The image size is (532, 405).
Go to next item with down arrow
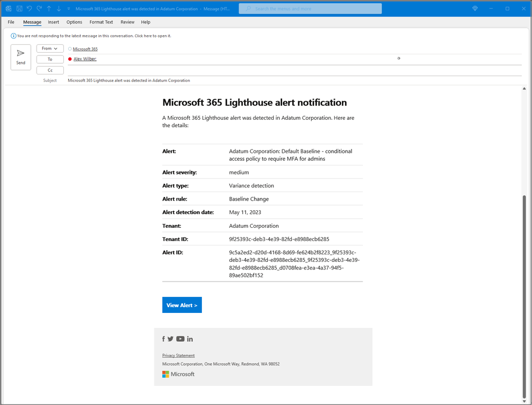click(x=59, y=9)
